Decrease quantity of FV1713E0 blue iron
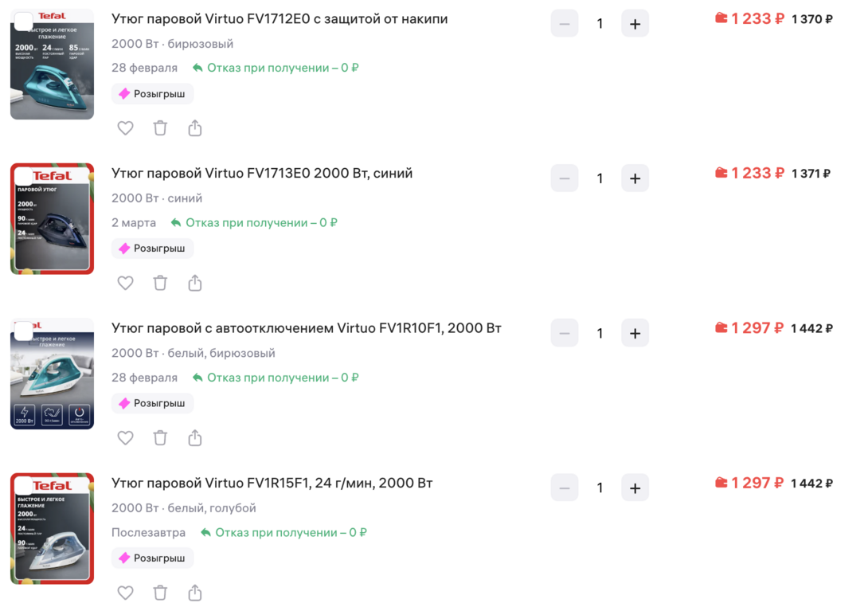Image resolution: width=868 pixels, height=611 pixels. tap(565, 178)
